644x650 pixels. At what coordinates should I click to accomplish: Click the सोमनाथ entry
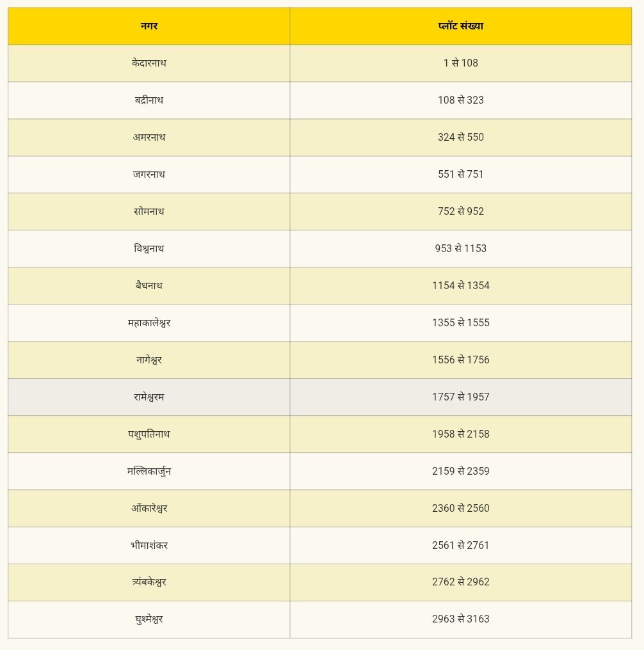(x=149, y=212)
